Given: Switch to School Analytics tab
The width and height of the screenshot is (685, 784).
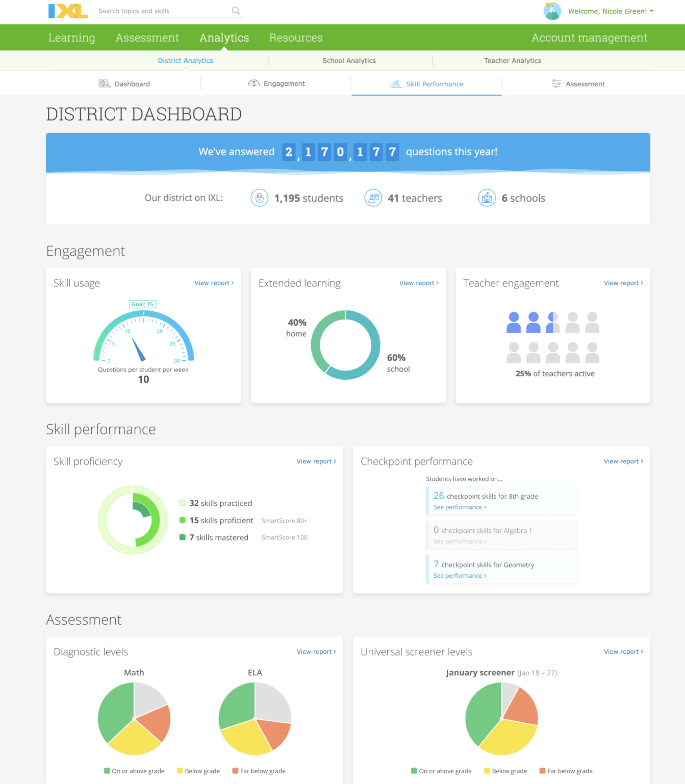Looking at the screenshot, I should (x=349, y=60).
